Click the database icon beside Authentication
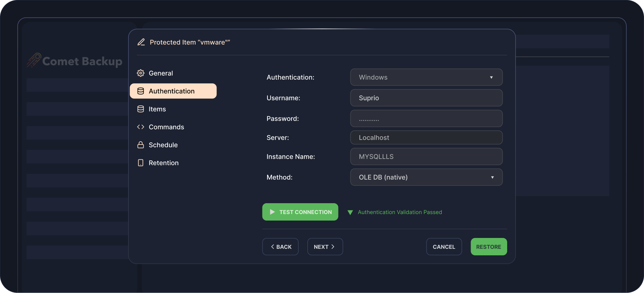 click(x=140, y=91)
